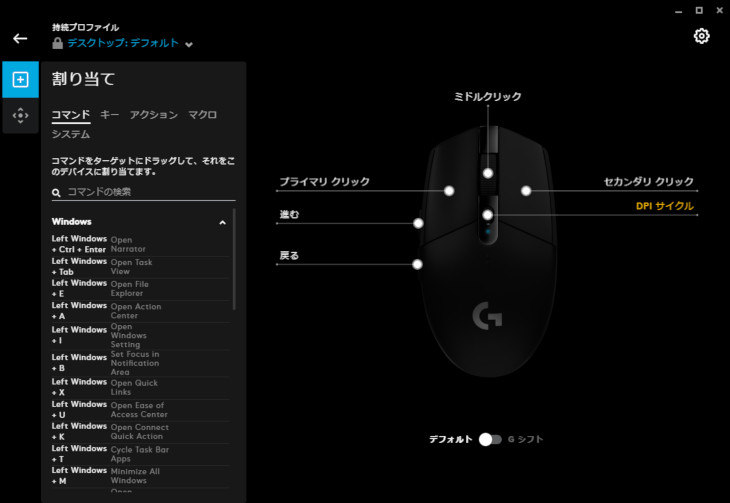
Task: Select the Open Quick Links command
Action: (x=141, y=387)
